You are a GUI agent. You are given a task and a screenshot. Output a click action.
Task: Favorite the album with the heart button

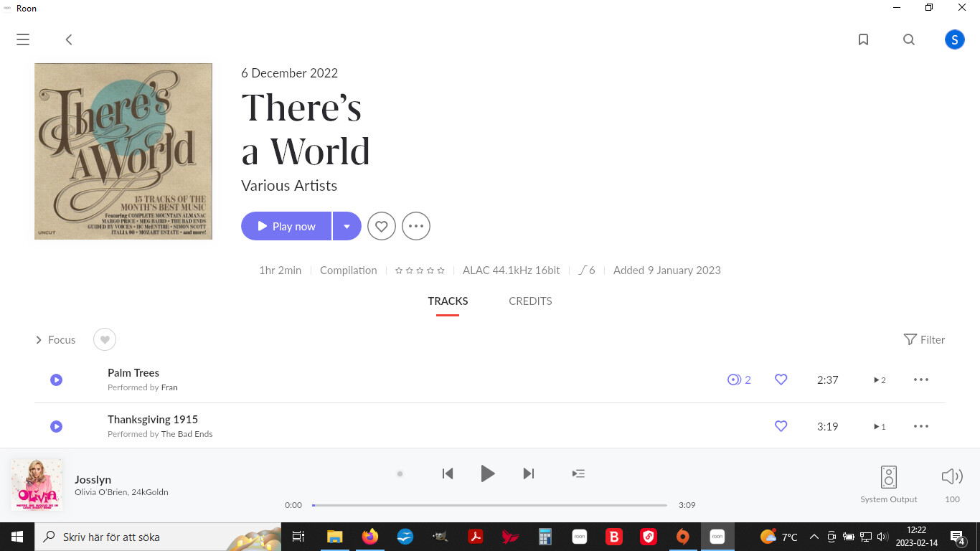point(382,226)
